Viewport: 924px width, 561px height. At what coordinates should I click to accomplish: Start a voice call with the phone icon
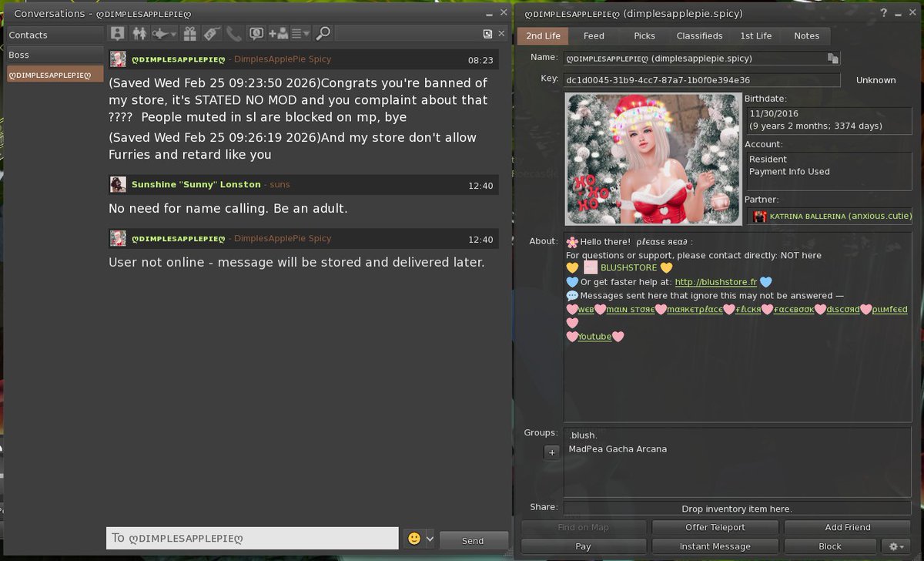[233, 33]
